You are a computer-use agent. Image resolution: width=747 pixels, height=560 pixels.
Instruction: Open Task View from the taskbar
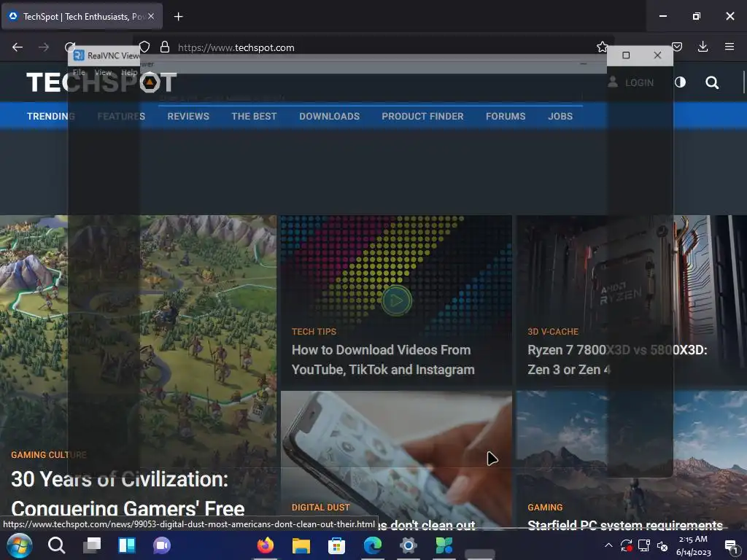tap(92, 545)
